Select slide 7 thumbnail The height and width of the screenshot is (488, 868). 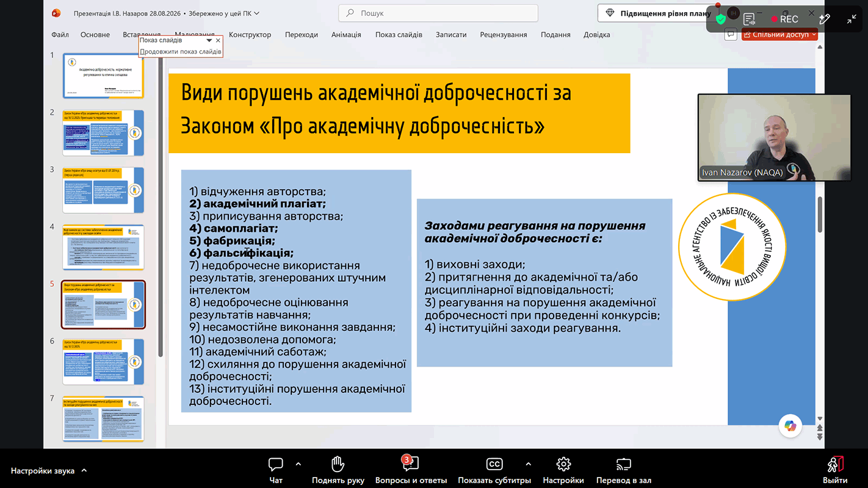pyautogui.click(x=103, y=418)
